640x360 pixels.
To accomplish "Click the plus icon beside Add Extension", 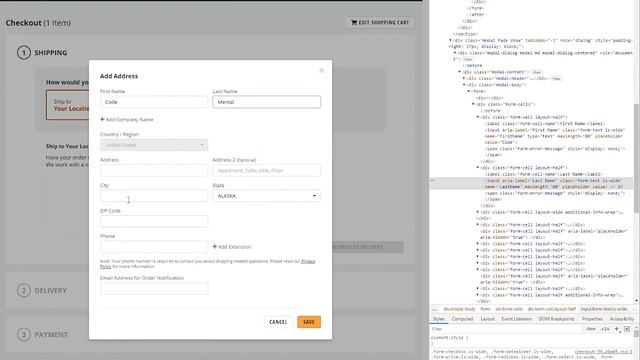I will coord(215,247).
